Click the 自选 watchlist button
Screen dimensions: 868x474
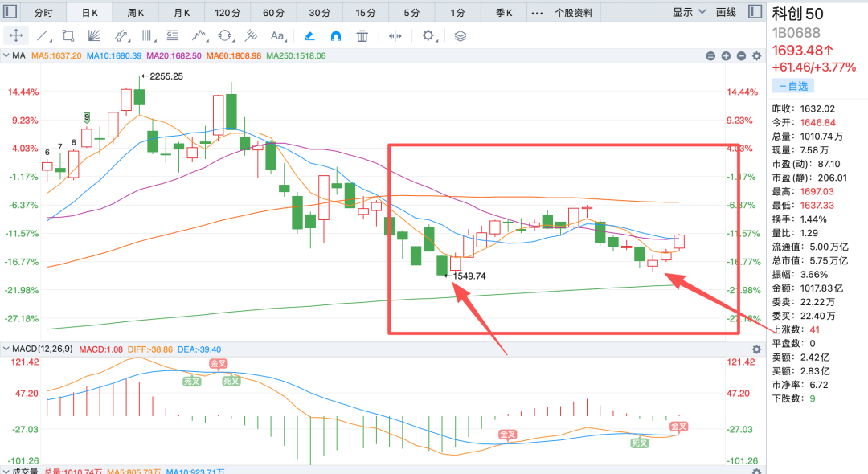792,86
